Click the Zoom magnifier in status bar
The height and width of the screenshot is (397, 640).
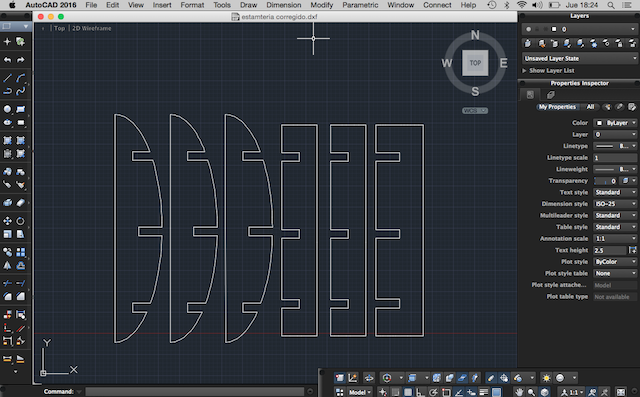531,392
